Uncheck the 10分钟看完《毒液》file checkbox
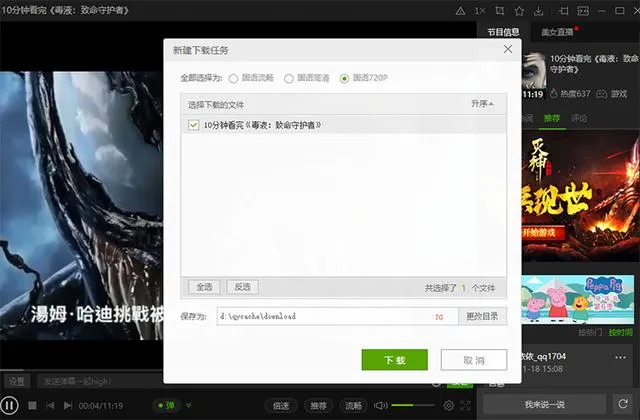Screen dimensions: 640x420 (x=193, y=125)
